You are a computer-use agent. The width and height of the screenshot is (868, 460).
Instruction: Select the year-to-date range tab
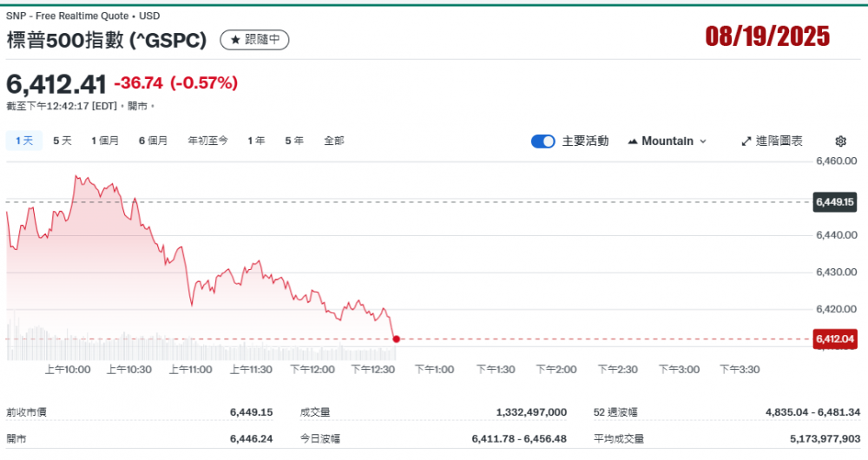[x=207, y=141]
